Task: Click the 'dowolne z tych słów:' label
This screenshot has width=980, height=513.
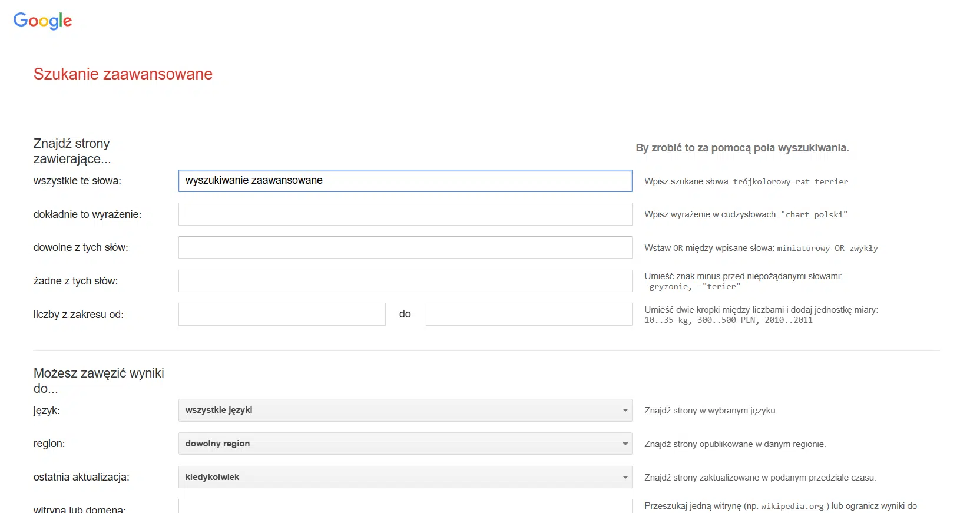Action: click(x=81, y=247)
